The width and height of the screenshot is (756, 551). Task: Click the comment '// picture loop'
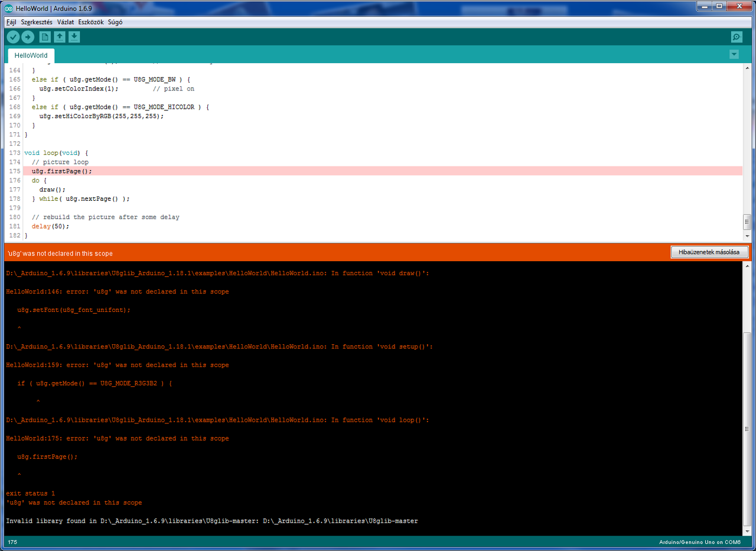[x=60, y=162]
